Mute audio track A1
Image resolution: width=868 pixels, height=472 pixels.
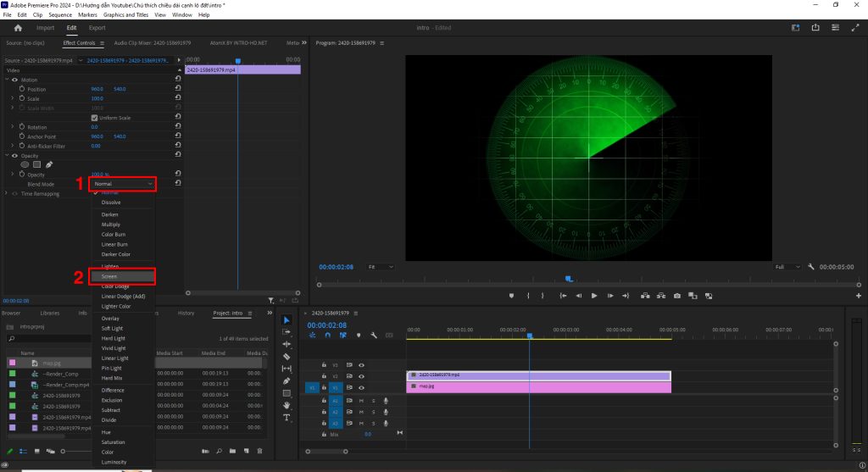point(361,401)
